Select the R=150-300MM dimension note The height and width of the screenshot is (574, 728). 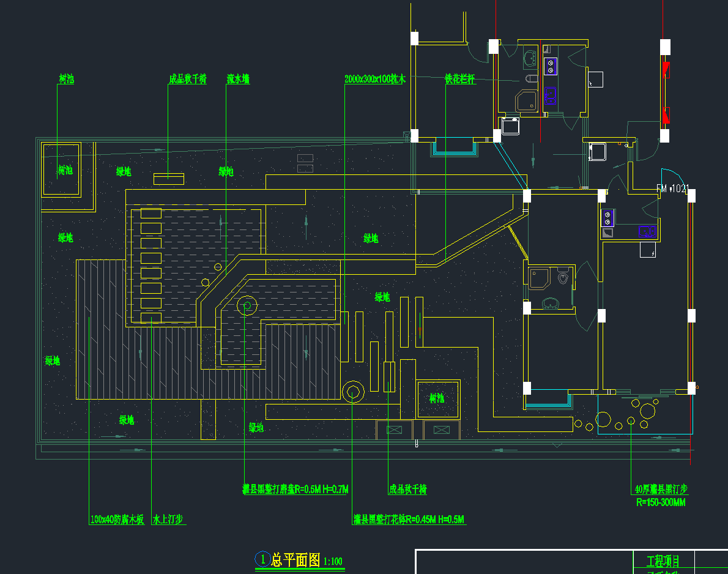pos(661,502)
